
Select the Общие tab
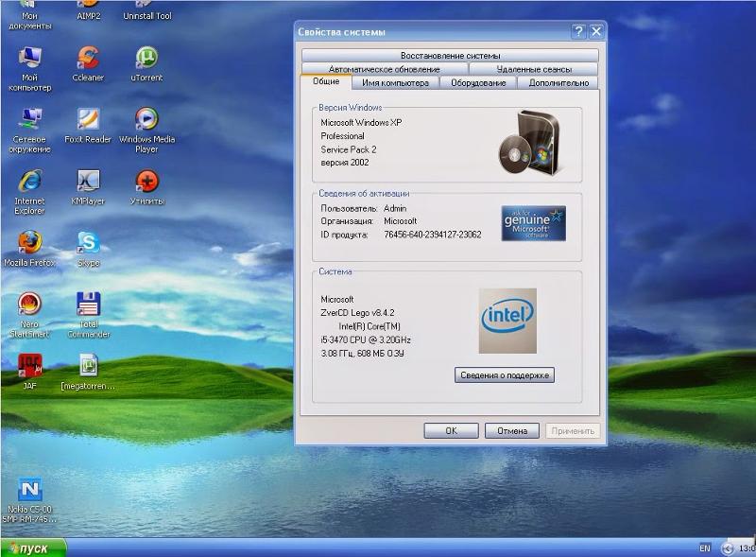pos(326,81)
